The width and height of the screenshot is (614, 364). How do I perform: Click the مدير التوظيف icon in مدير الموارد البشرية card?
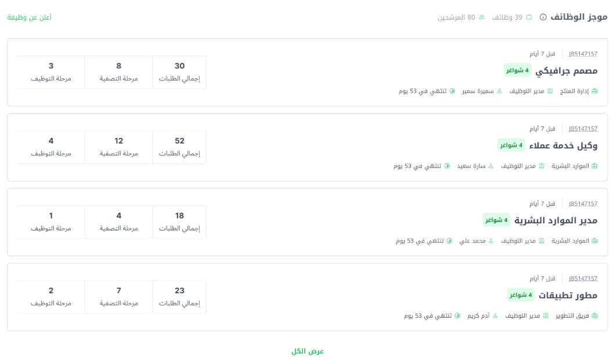tap(542, 241)
